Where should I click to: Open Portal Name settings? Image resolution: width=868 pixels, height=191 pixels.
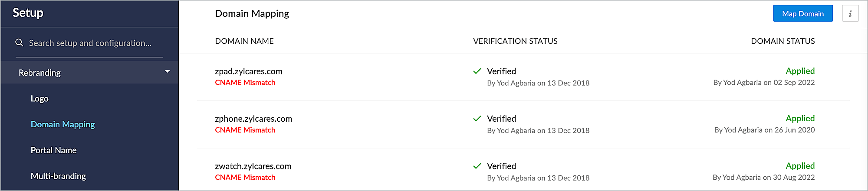(x=53, y=150)
